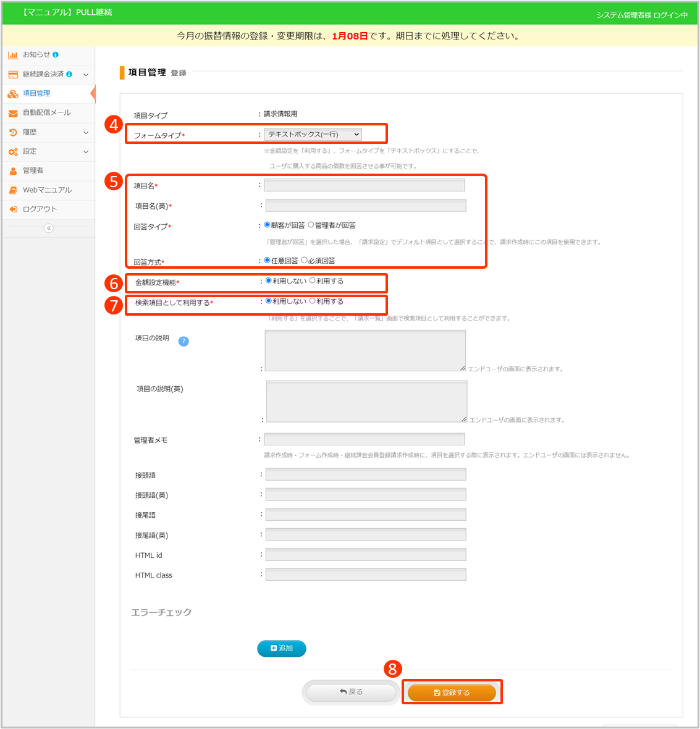700x729 pixels.
Task: Click the 自動配信メール envelope icon
Action: point(13,113)
